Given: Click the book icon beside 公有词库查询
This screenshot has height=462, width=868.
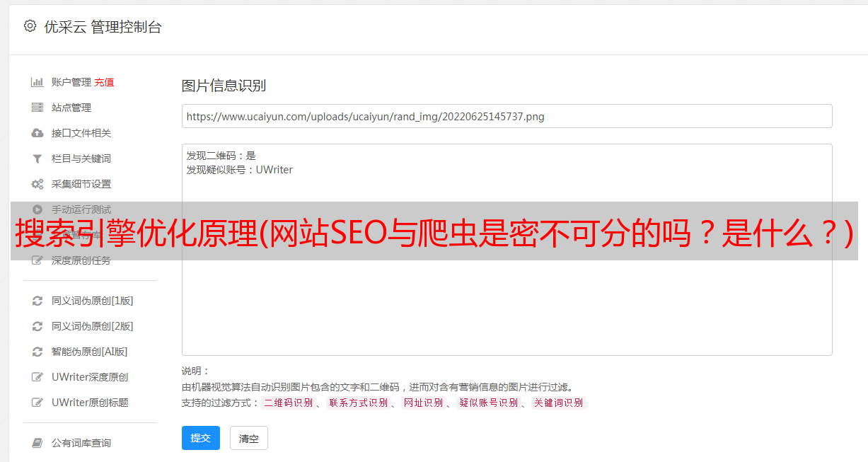Looking at the screenshot, I should 37,443.
